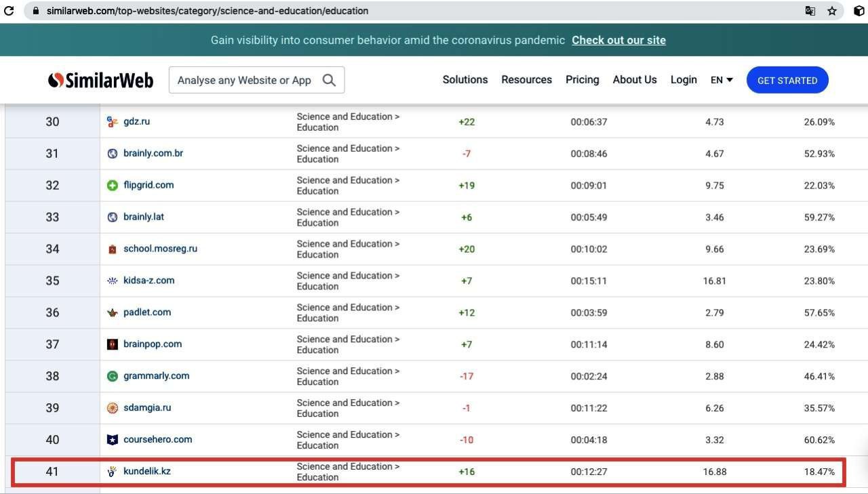Follow the 'Check out our site' link
This screenshot has height=494, width=868.
click(618, 40)
